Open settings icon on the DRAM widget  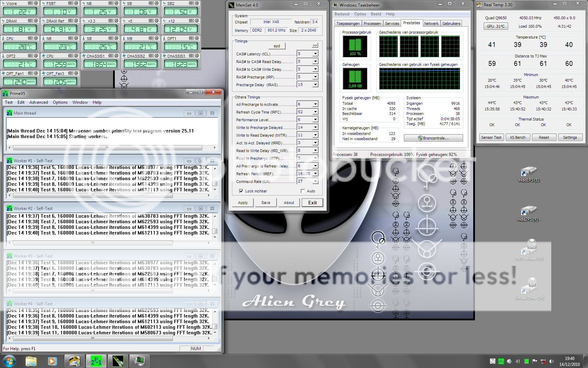coord(30,21)
